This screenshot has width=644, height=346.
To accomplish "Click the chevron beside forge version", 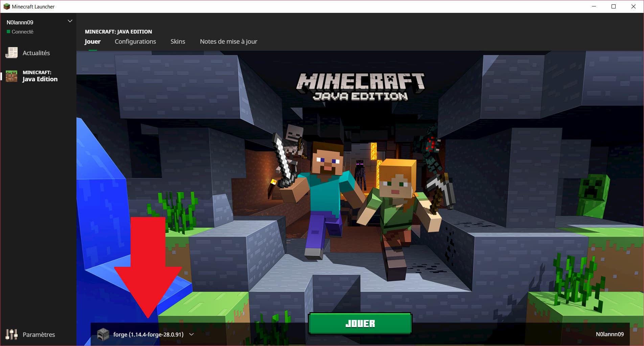I will [191, 334].
